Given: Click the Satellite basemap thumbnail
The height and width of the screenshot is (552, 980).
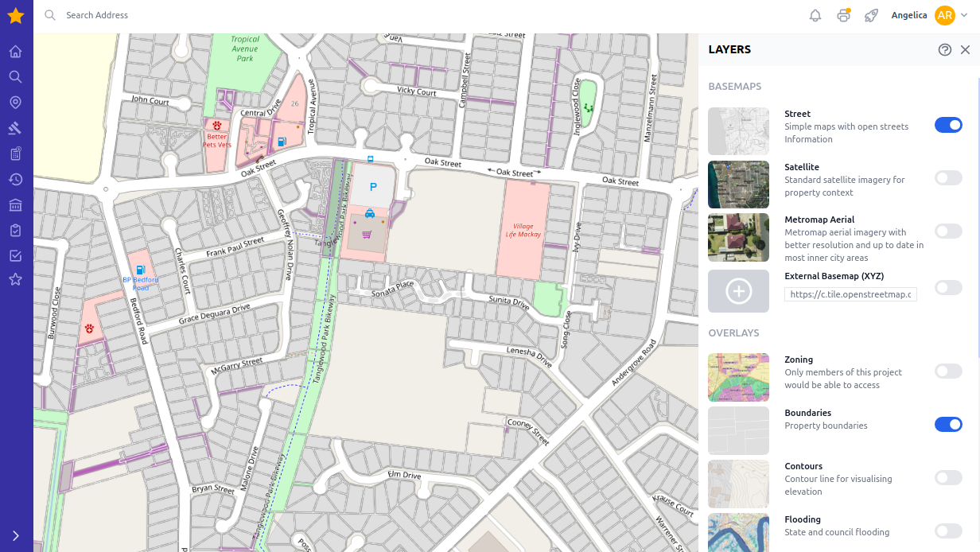Looking at the screenshot, I should pos(738,185).
